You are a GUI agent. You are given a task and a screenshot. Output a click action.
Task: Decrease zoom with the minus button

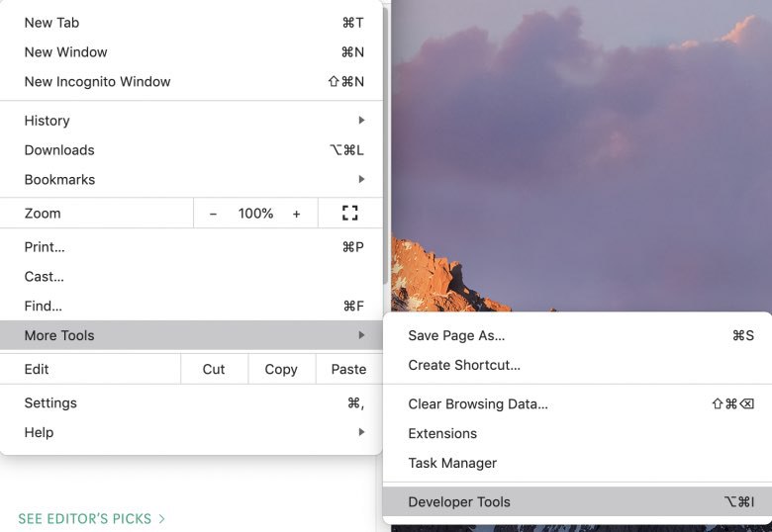point(213,214)
